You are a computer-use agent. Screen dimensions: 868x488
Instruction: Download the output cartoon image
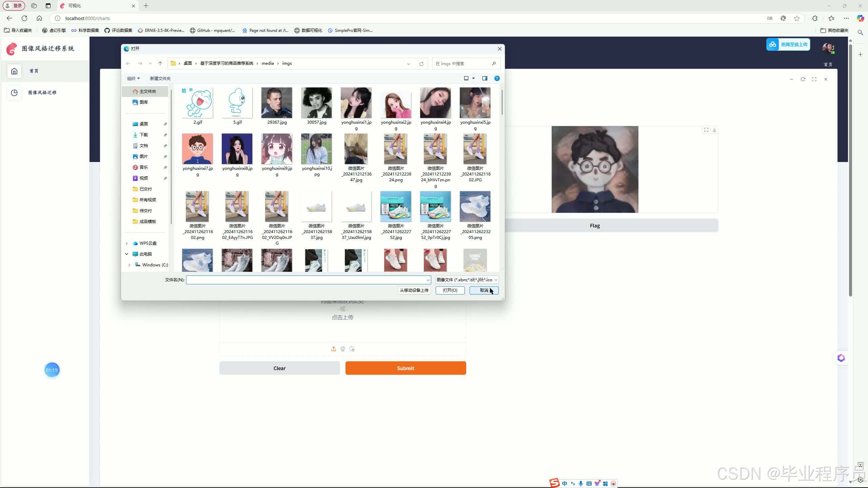click(x=714, y=130)
